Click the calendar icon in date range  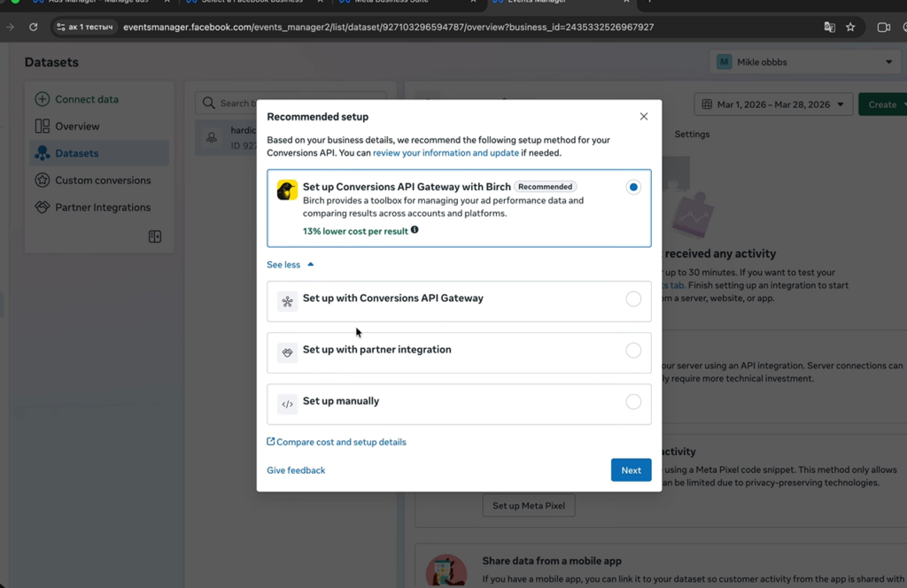click(707, 104)
